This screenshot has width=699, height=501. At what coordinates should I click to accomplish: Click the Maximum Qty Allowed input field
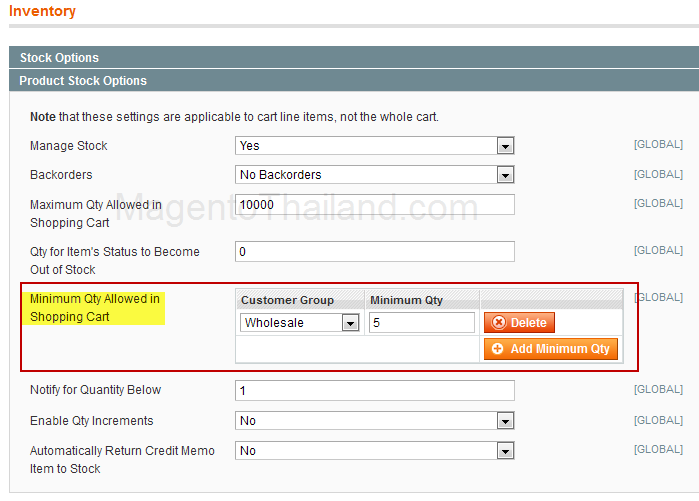tap(374, 204)
